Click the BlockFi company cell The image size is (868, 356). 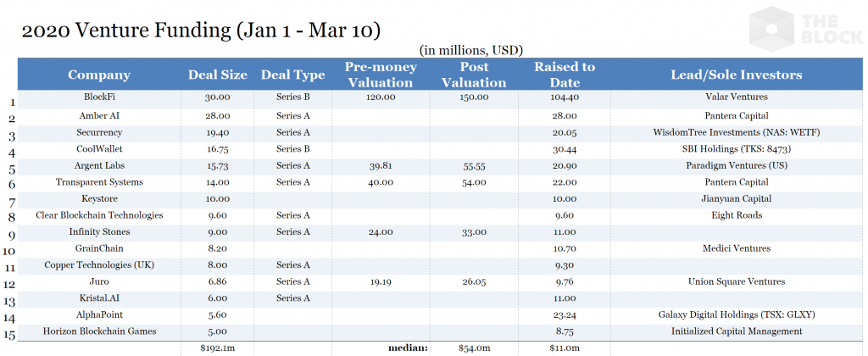(100, 98)
